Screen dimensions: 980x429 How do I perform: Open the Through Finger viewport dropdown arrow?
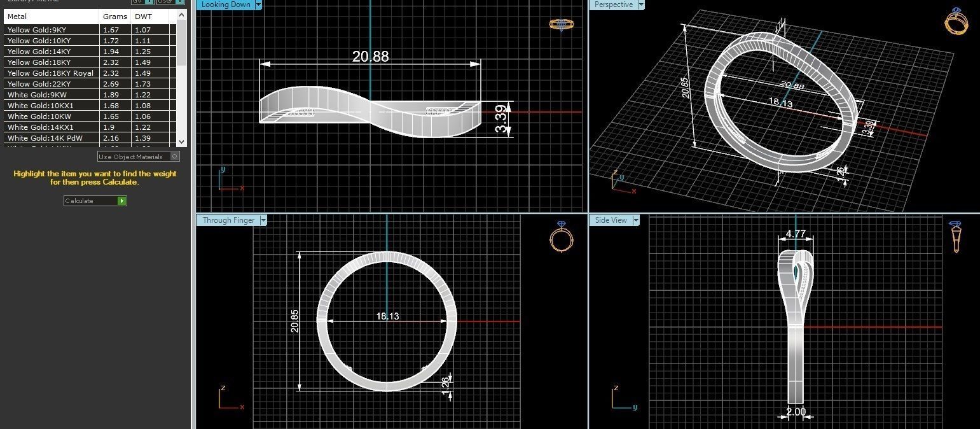tap(263, 220)
